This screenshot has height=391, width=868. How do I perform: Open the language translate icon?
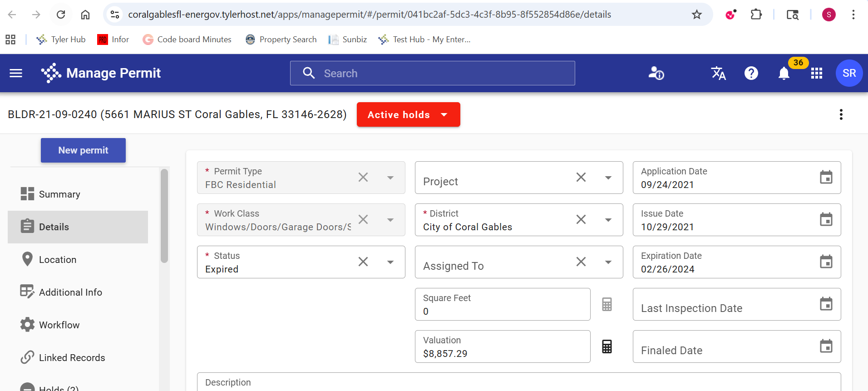[x=718, y=73]
